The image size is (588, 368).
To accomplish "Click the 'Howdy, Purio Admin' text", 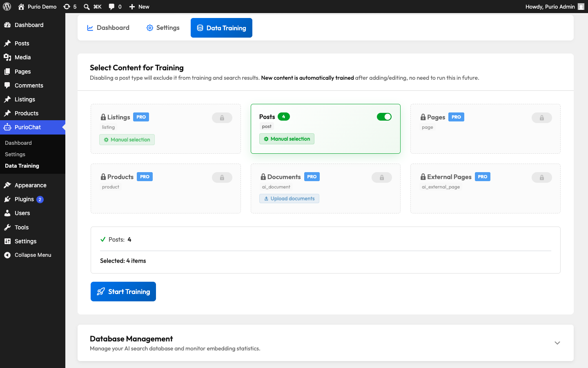I will tap(550, 7).
